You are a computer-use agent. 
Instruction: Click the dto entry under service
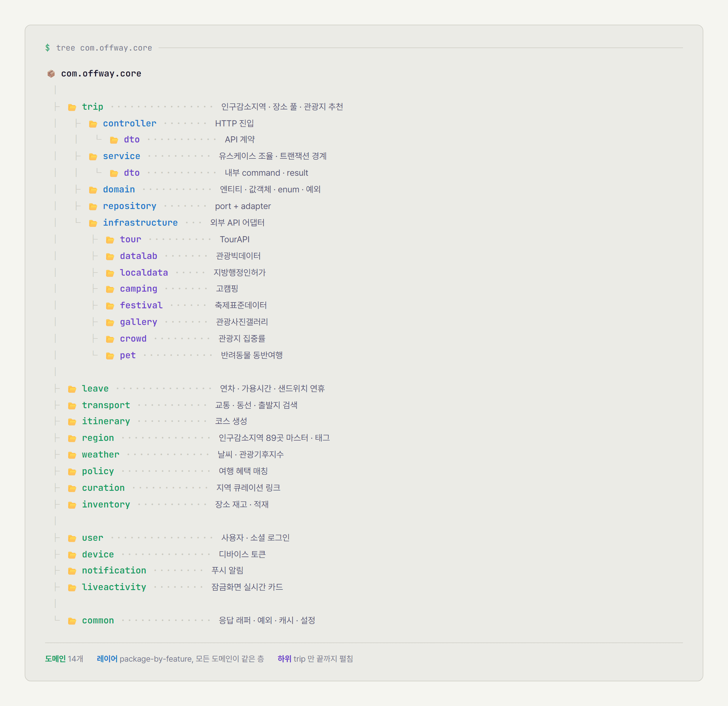click(132, 173)
